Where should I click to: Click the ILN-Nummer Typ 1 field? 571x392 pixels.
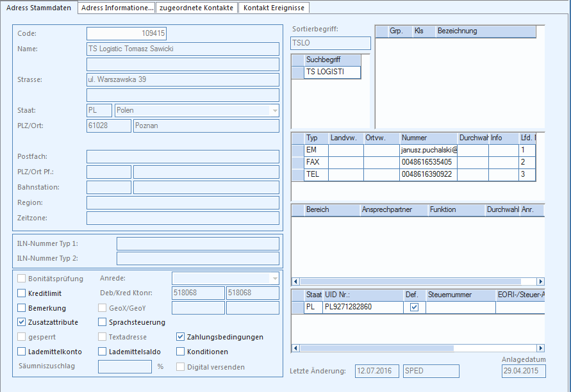click(198, 243)
